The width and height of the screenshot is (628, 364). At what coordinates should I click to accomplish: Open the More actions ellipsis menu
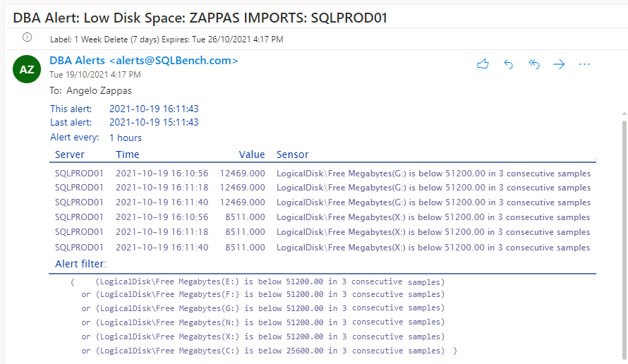pyautogui.click(x=584, y=64)
